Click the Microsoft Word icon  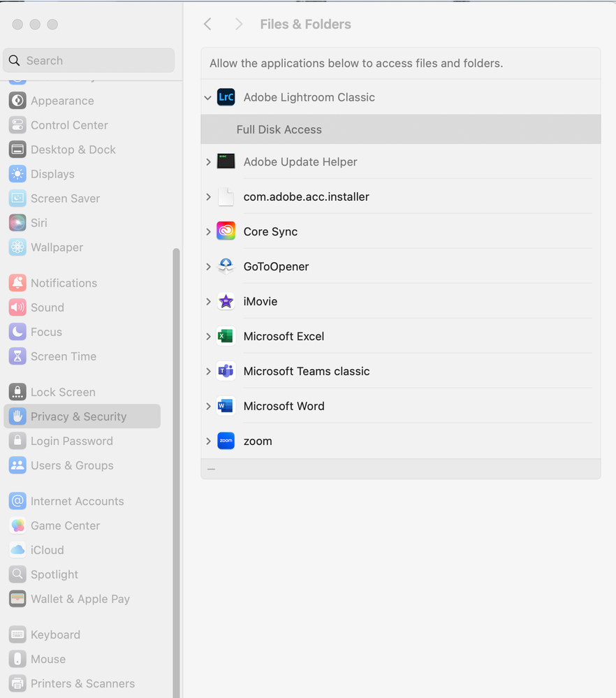pos(226,406)
